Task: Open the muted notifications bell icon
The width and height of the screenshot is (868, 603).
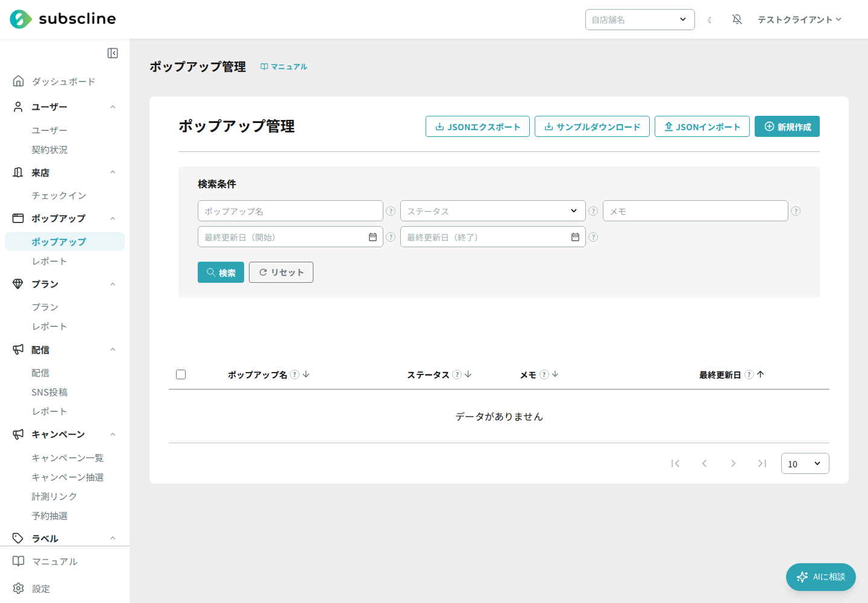Action: click(737, 19)
